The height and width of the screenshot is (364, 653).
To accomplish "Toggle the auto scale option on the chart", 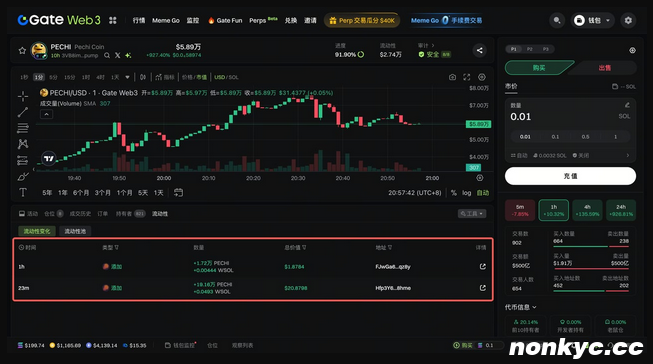I will [x=483, y=193].
